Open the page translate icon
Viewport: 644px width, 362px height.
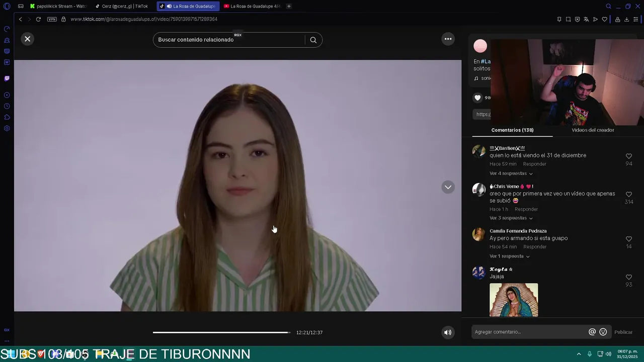[x=586, y=19]
